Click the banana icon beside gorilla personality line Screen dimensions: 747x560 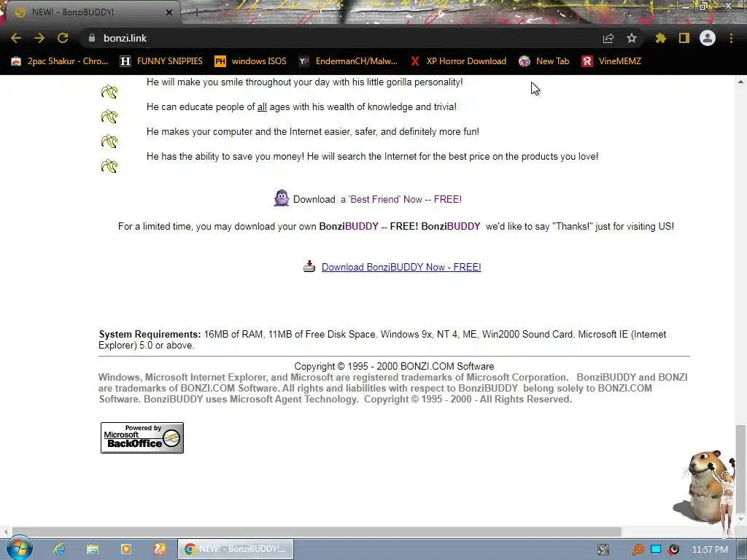pos(109,91)
